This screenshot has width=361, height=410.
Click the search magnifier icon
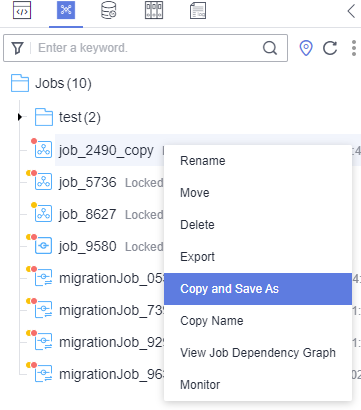270,48
